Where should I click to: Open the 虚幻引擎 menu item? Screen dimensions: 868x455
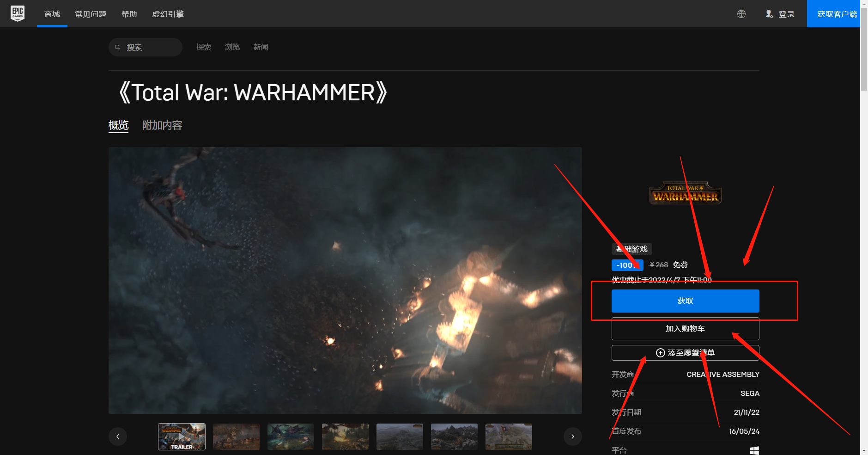pyautogui.click(x=167, y=14)
